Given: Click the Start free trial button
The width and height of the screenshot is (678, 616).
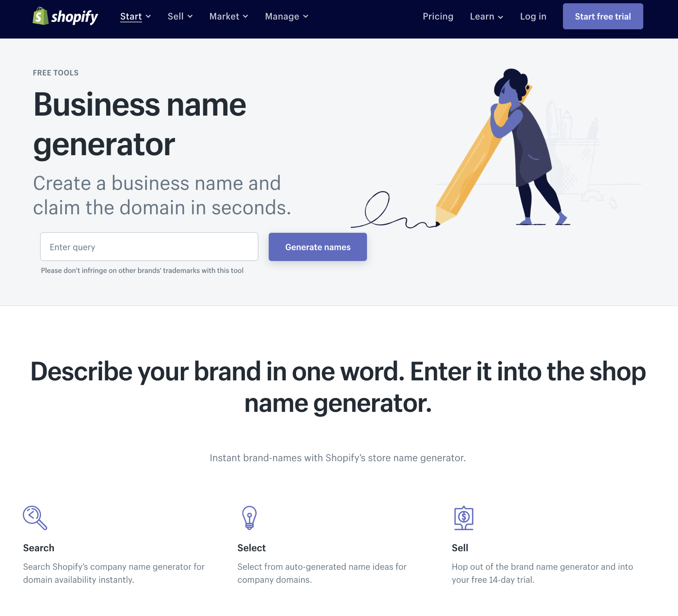Looking at the screenshot, I should (x=603, y=16).
